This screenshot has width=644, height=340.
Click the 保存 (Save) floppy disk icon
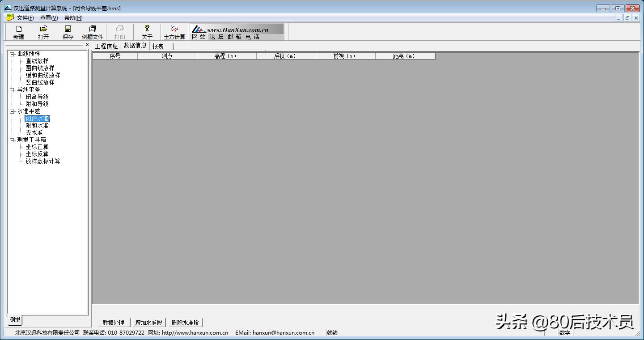pos(68,29)
